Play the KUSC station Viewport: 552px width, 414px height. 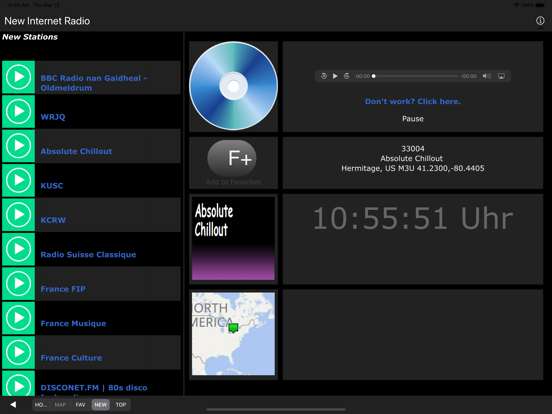(x=18, y=180)
